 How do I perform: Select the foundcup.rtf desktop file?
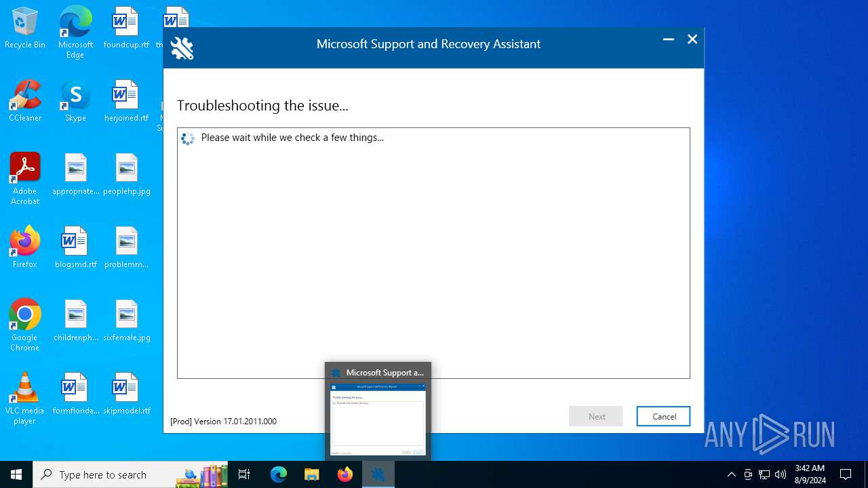(126, 28)
